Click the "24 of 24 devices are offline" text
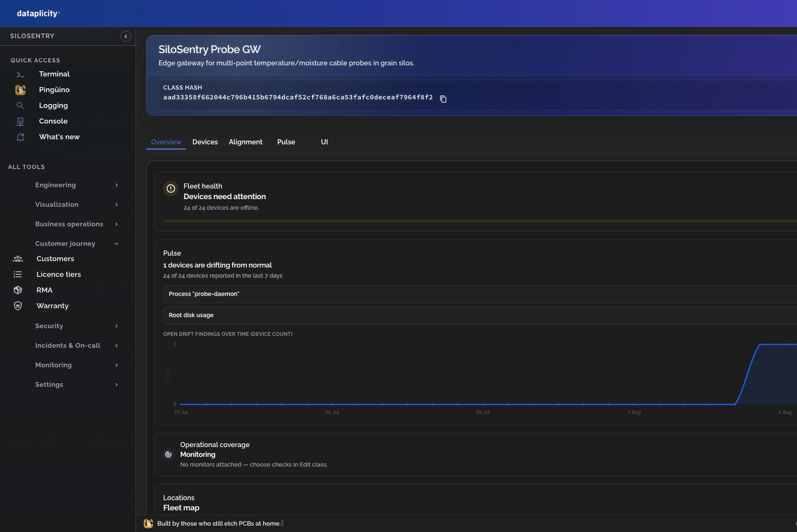Image resolution: width=797 pixels, height=532 pixels. coord(221,208)
